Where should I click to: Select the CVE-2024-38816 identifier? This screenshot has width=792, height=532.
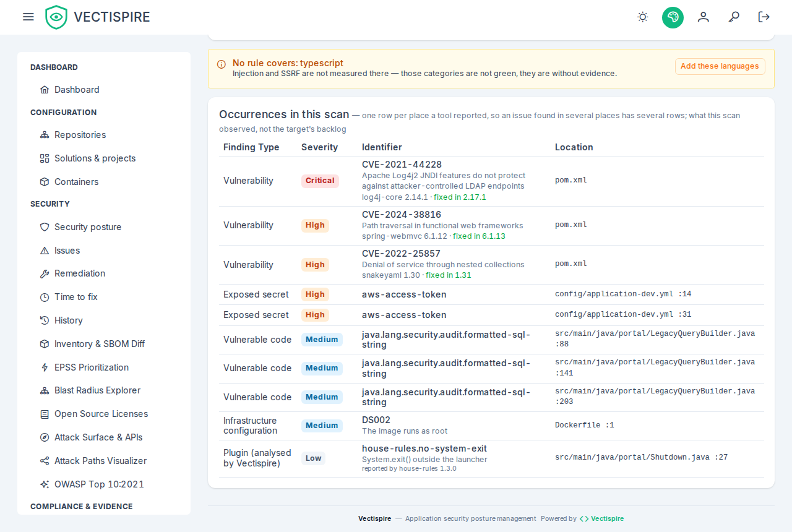(x=402, y=215)
